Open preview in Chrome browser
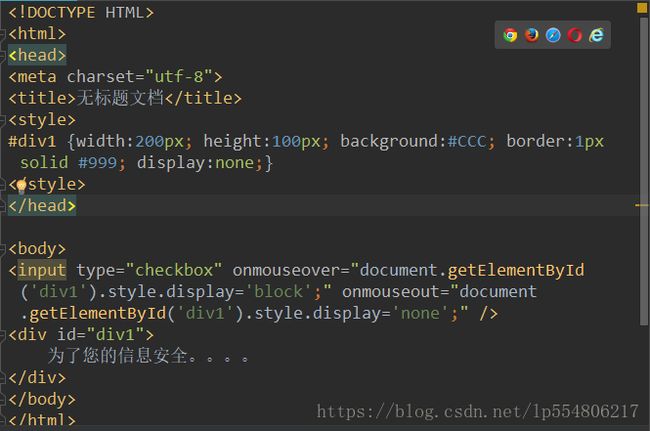650x431 pixels. (x=510, y=35)
